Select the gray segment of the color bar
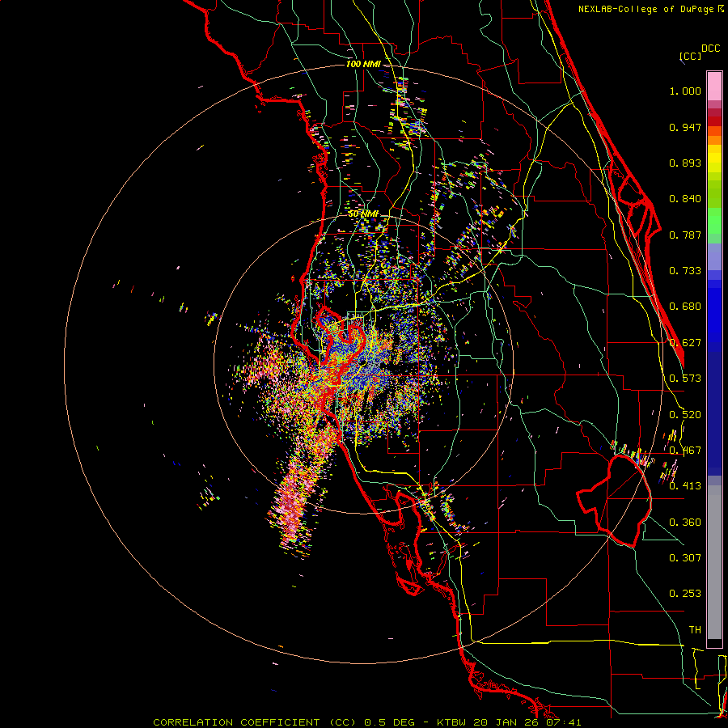Screen dimensions: 728x728 coord(714,562)
